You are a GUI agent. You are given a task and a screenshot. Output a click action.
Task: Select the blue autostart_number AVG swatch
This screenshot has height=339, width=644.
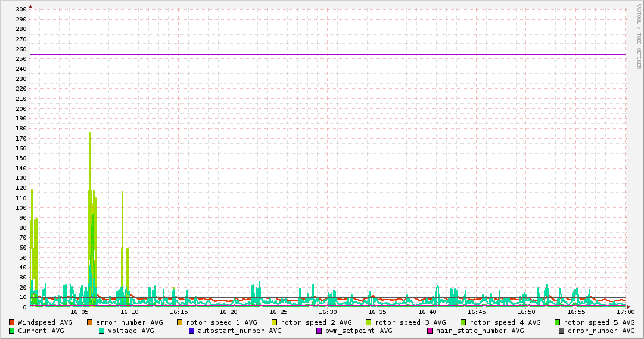click(191, 331)
